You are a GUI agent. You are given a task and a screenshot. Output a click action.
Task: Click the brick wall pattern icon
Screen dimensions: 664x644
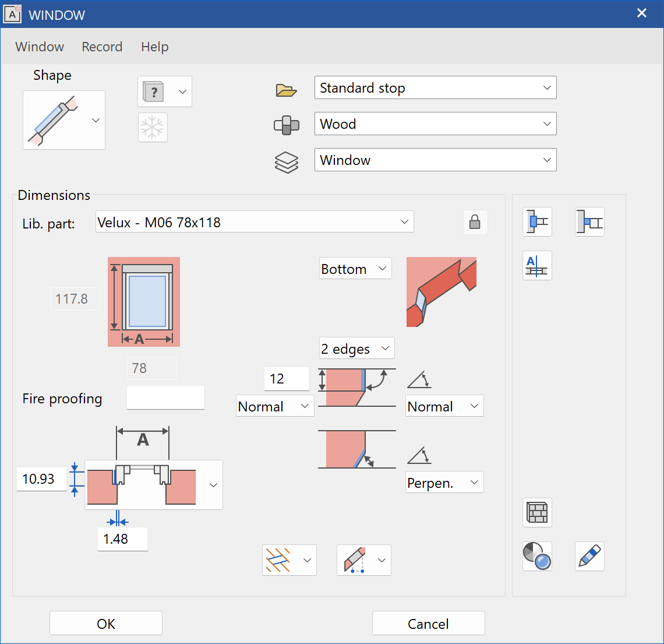point(538,513)
